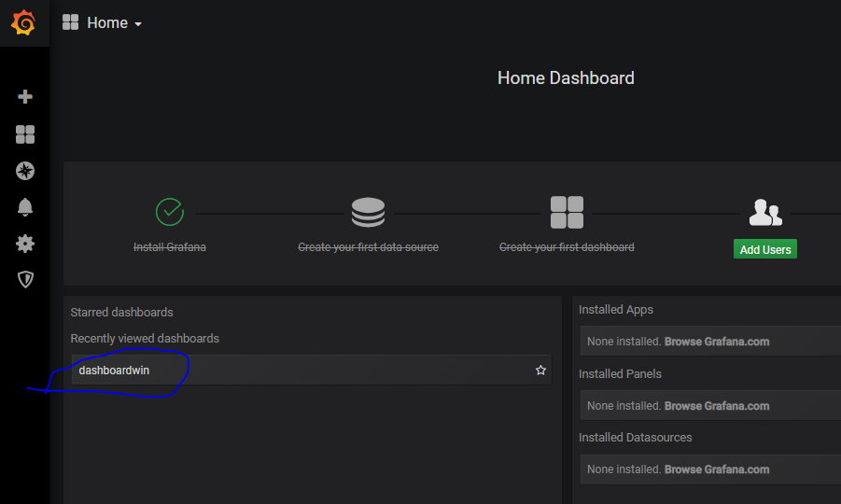Click the Installed Datasources heading
This screenshot has height=504, width=841.
click(635, 438)
